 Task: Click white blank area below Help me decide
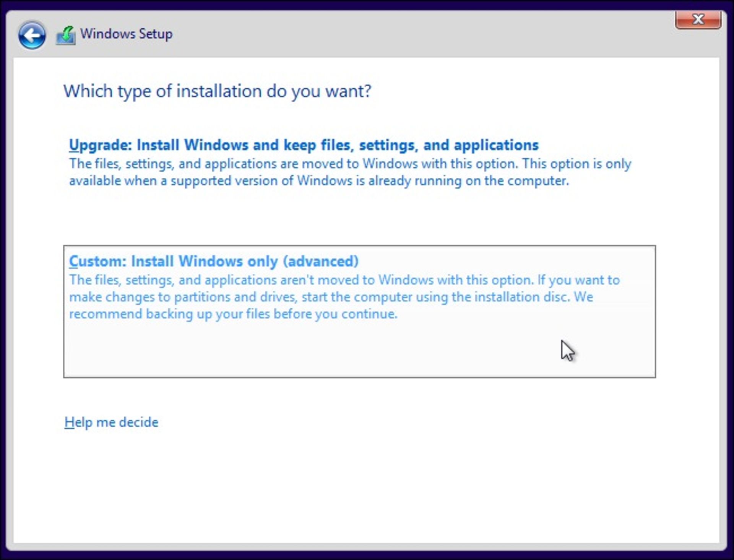[x=363, y=489]
